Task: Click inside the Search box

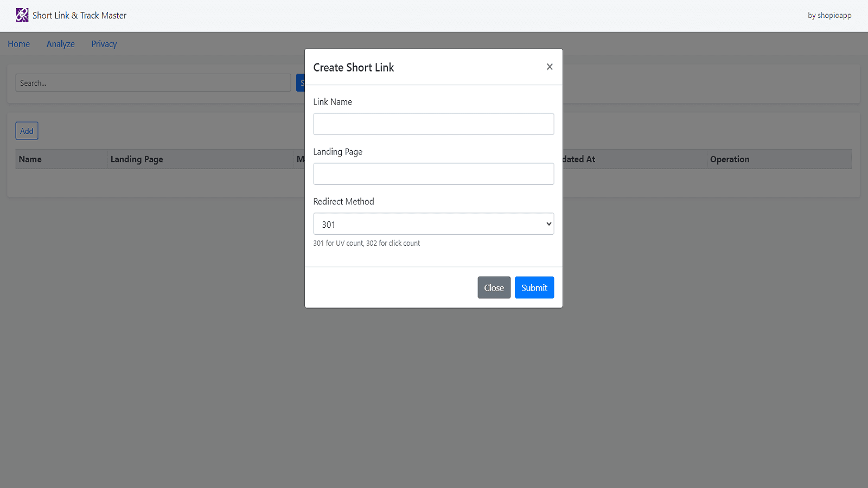Action: coord(153,82)
